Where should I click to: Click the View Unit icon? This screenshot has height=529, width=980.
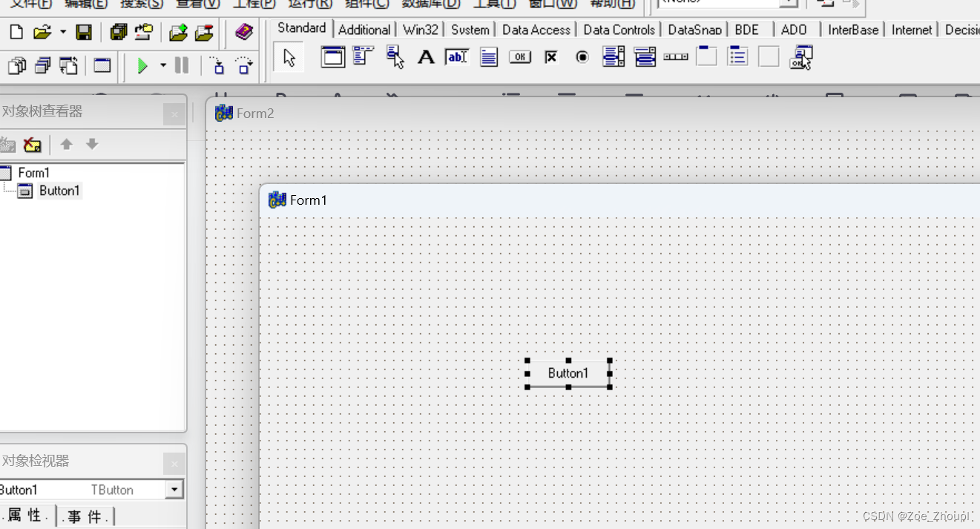click(16, 66)
